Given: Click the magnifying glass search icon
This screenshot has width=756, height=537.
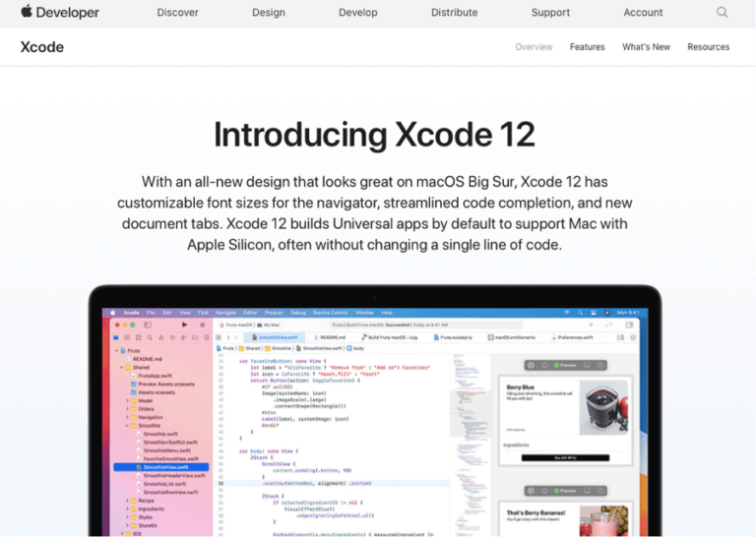Looking at the screenshot, I should (x=723, y=13).
